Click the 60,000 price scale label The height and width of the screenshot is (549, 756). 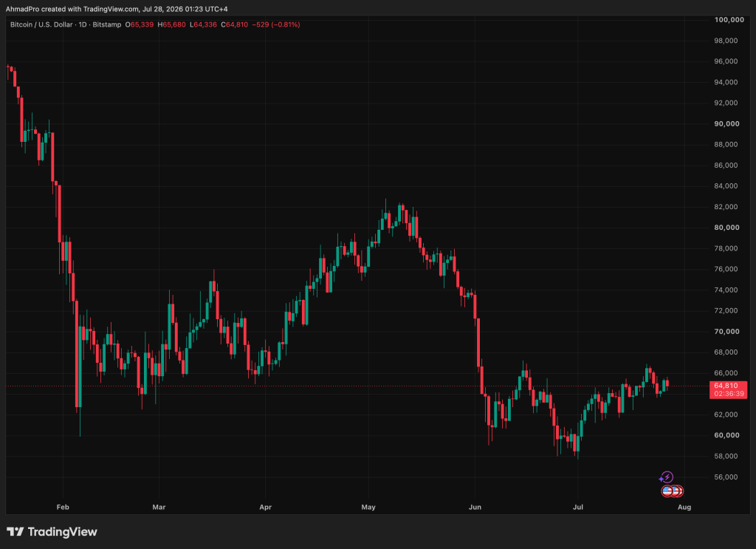[x=726, y=435]
